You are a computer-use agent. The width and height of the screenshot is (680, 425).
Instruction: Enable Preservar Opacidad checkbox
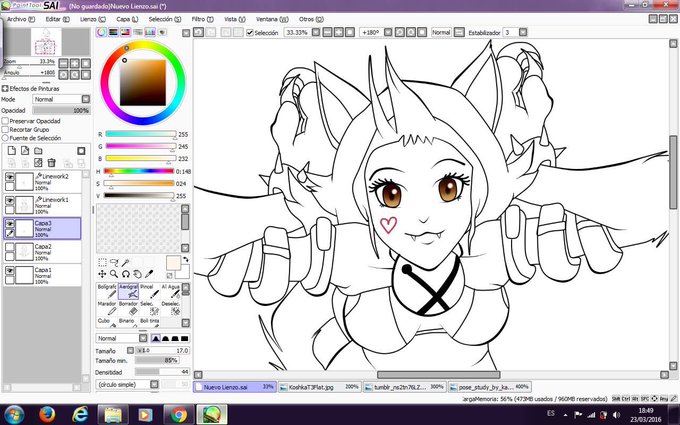[5, 121]
